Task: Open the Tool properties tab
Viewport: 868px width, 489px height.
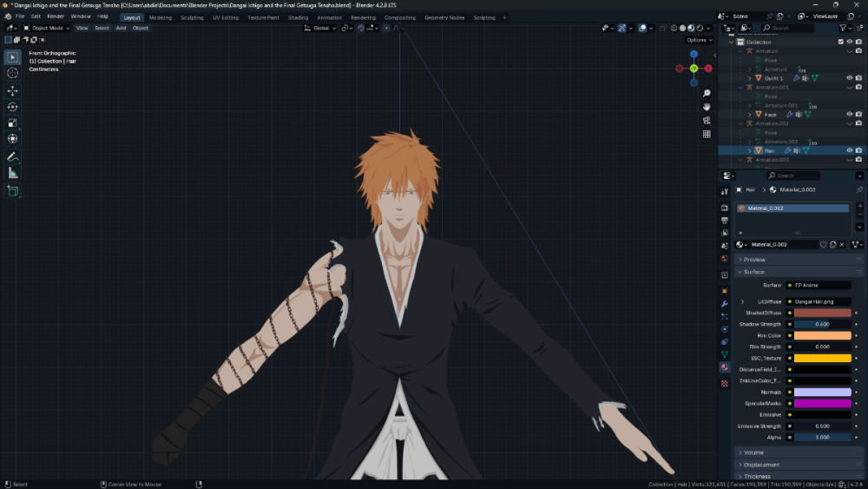Action: pos(725,192)
